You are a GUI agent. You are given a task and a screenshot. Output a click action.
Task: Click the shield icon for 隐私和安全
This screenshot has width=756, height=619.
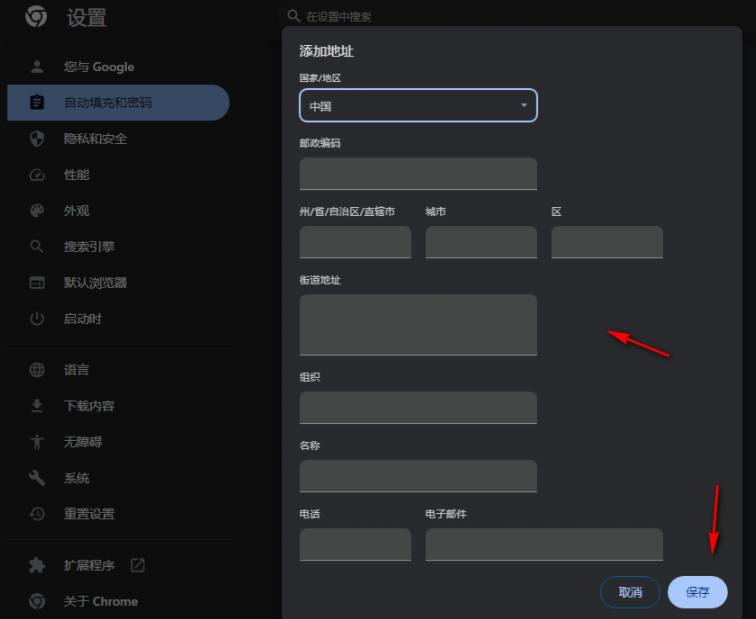(37, 139)
